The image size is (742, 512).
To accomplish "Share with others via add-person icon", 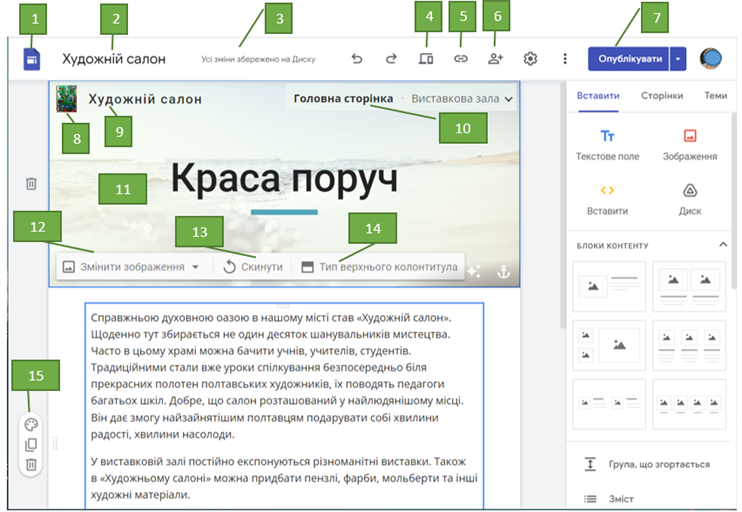I will tap(495, 59).
